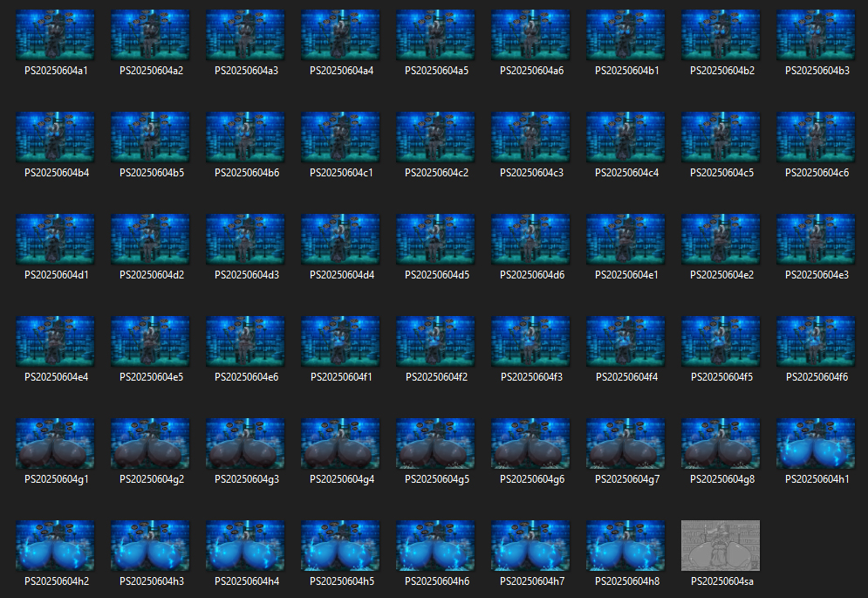Click the file name text PS20250604sa

click(x=722, y=581)
